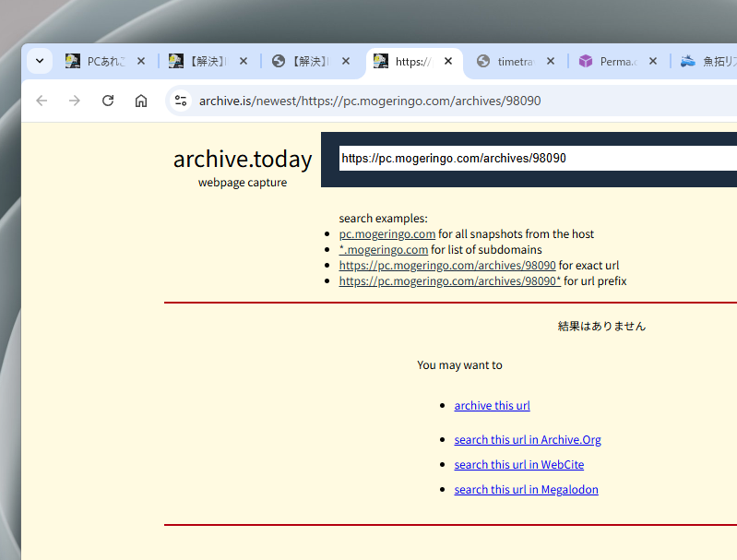Image resolution: width=737 pixels, height=560 pixels.
Task: Click 'search this url in WebCite'
Action: click(x=519, y=465)
